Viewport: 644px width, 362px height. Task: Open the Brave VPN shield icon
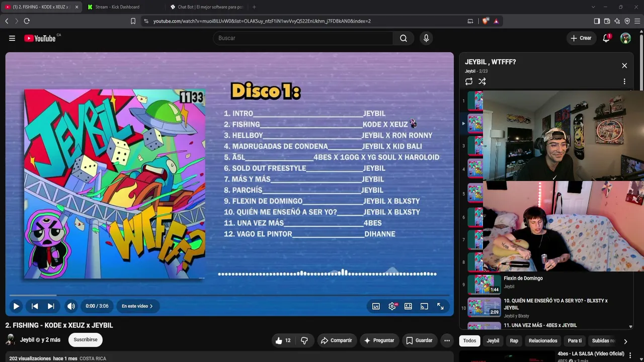[x=627, y=21]
